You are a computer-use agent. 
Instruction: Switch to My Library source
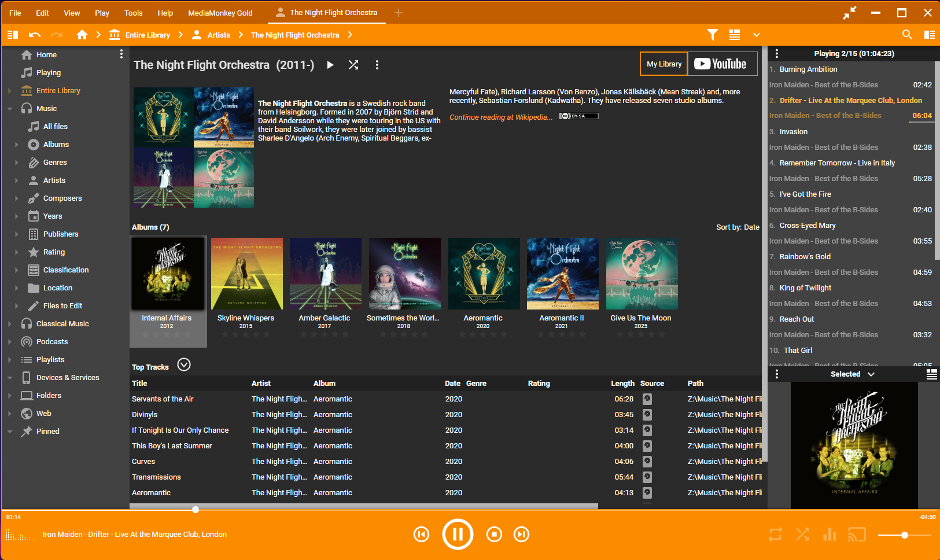pyautogui.click(x=664, y=64)
